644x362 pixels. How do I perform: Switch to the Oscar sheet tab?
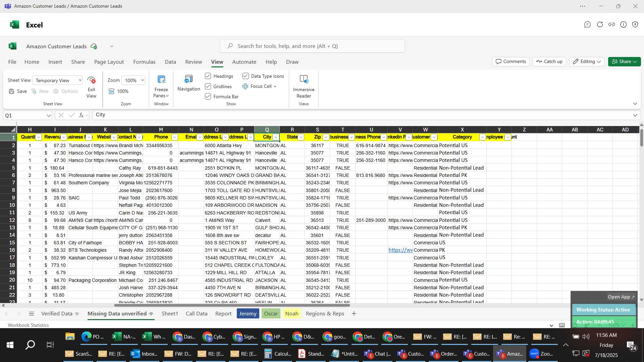pyautogui.click(x=271, y=314)
